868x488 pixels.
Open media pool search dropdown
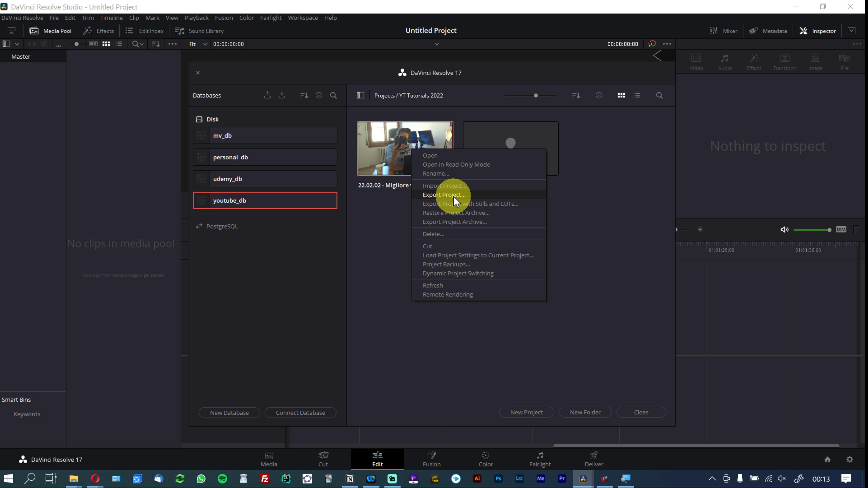(x=138, y=44)
